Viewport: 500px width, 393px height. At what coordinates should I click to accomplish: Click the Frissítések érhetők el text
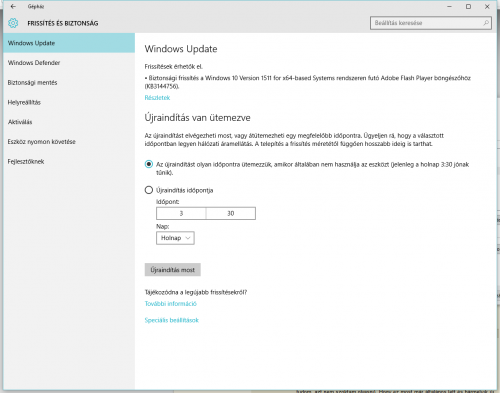174,67
